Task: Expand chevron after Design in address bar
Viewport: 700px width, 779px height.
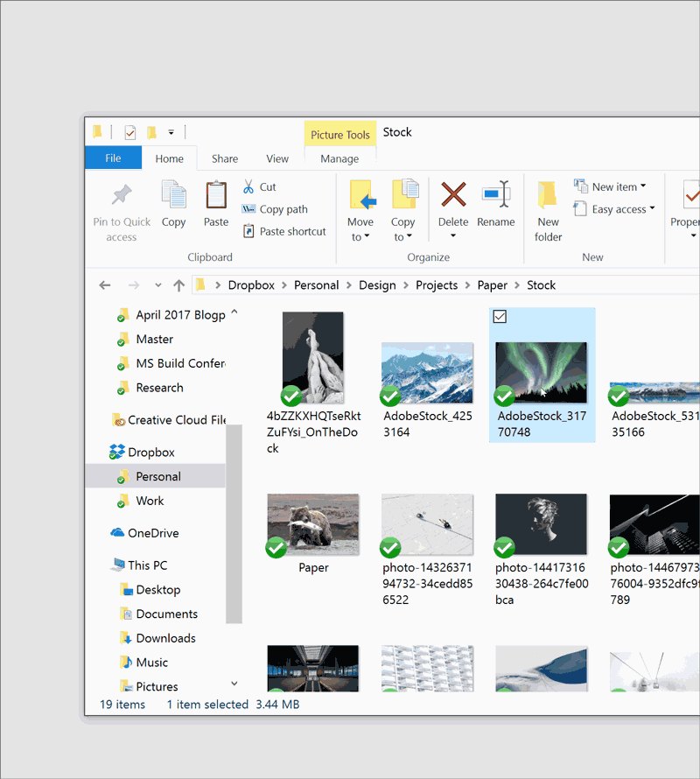Action: click(406, 285)
